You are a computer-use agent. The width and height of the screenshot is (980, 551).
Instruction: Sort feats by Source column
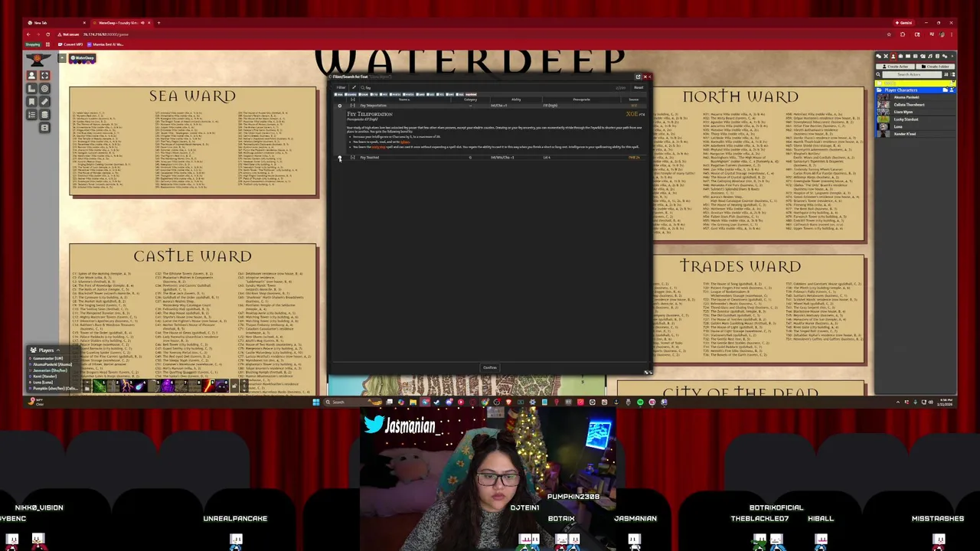(634, 99)
